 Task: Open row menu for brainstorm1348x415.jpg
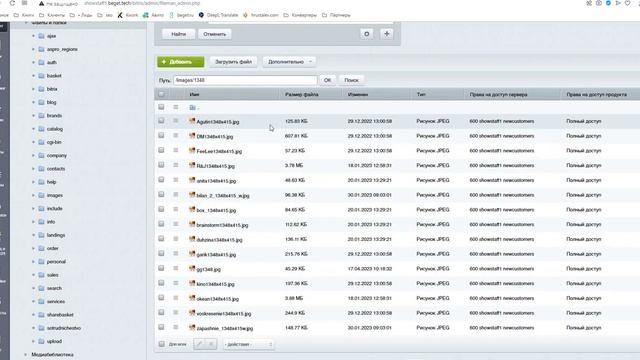(176, 224)
